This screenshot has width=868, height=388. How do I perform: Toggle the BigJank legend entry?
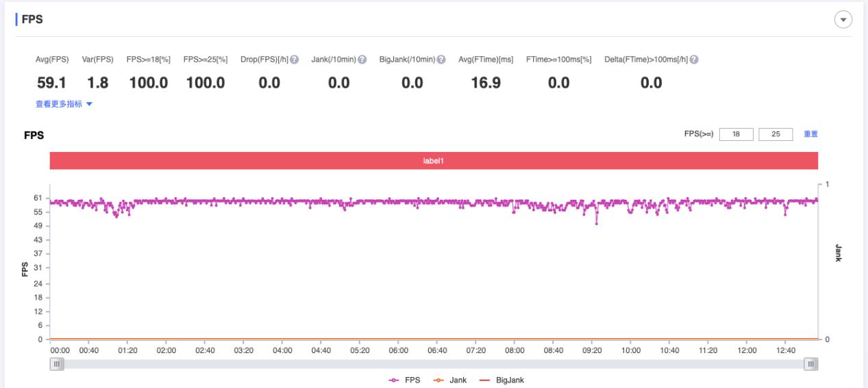pyautogui.click(x=503, y=380)
